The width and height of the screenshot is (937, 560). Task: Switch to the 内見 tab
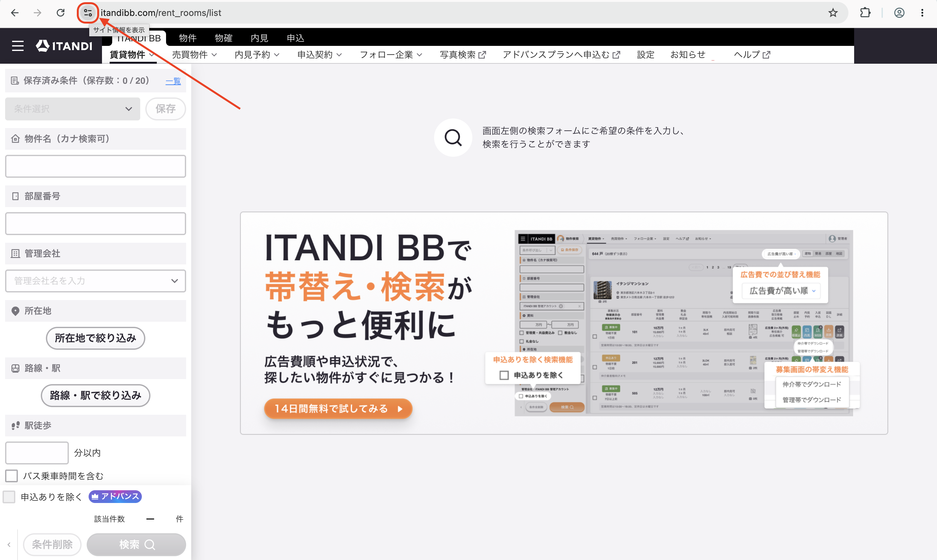coord(259,38)
